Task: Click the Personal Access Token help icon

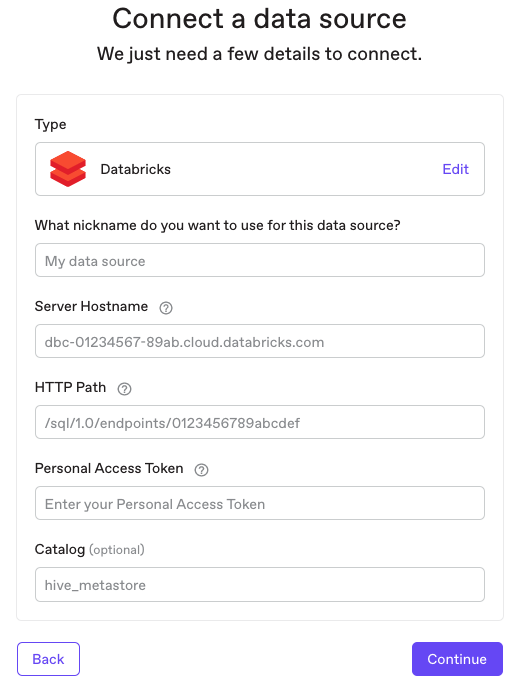Action: tap(201, 470)
